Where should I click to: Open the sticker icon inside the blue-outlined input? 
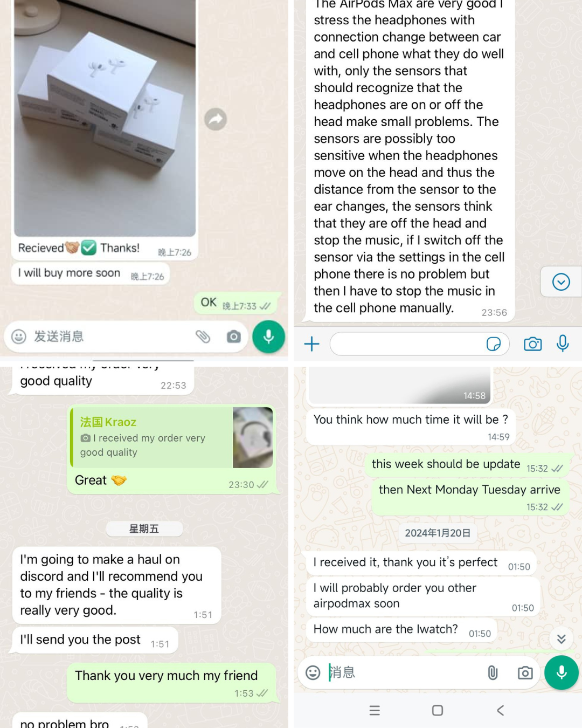click(x=494, y=344)
